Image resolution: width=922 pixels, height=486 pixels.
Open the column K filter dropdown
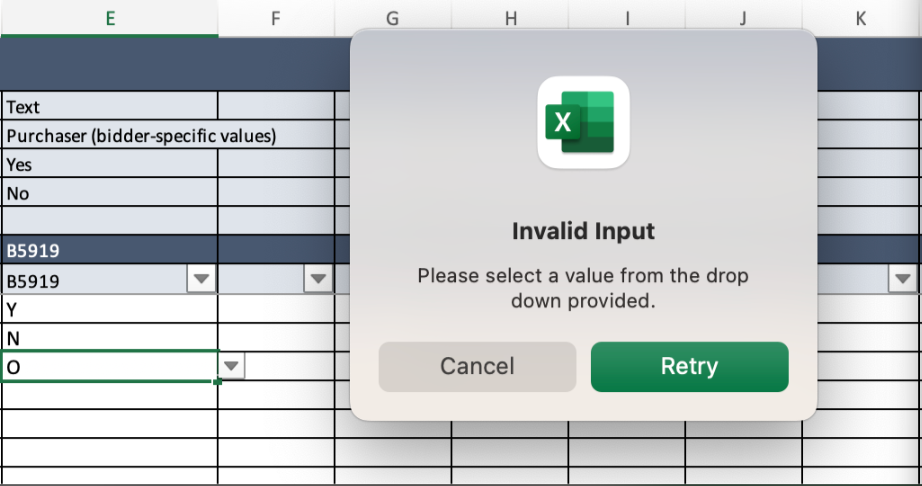[903, 279]
